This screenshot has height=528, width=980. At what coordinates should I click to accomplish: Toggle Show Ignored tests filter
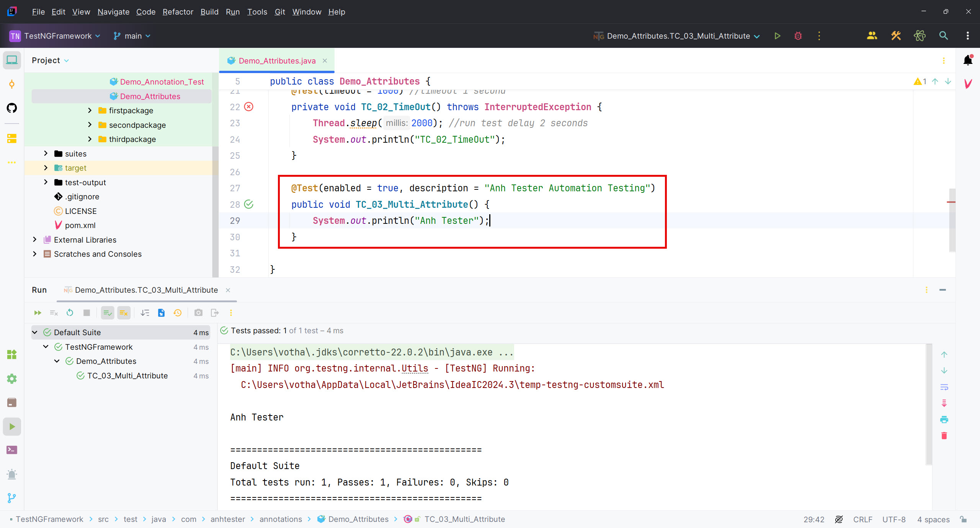124,313
